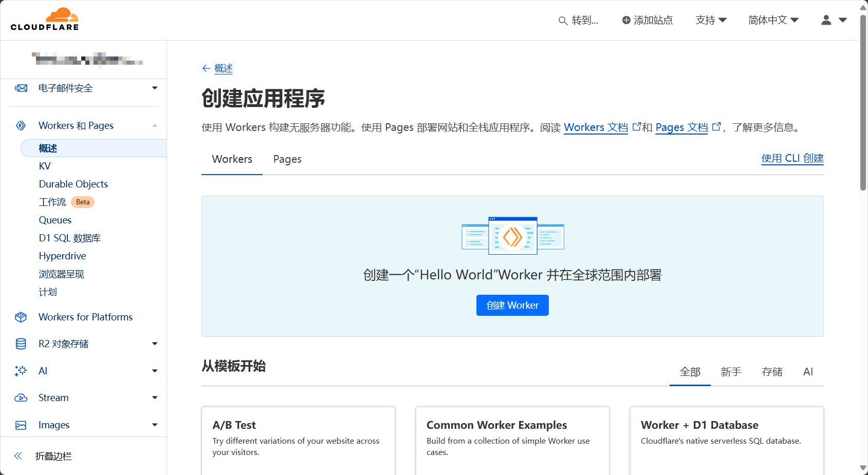Click the Workers and Pages diamond icon
The width and height of the screenshot is (868, 475).
21,126
